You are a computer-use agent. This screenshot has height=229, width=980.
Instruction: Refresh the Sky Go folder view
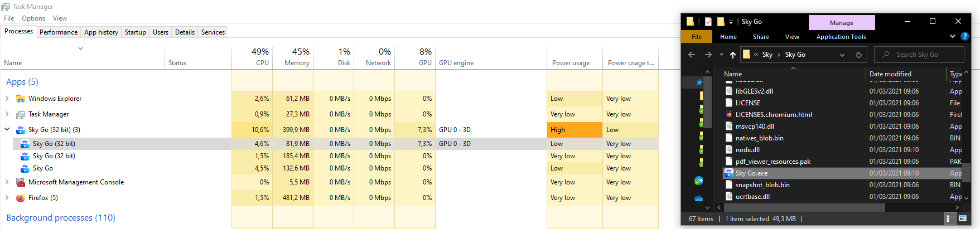coord(859,55)
